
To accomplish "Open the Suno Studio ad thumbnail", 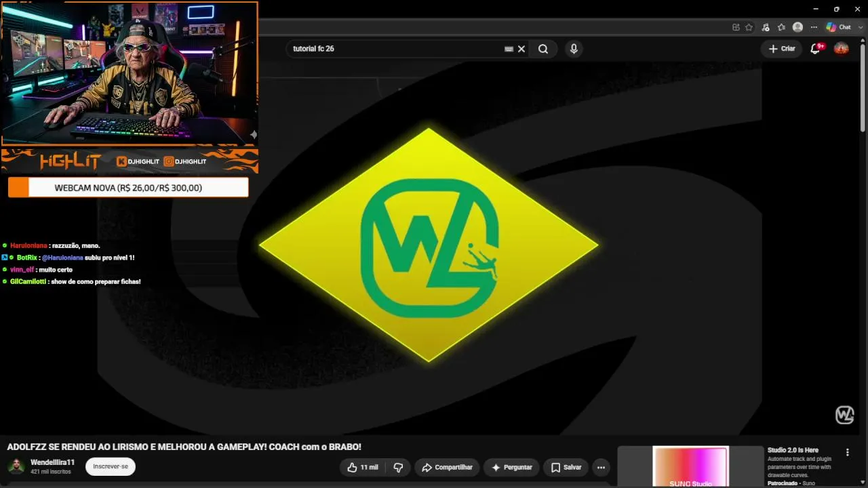I will tap(690, 466).
